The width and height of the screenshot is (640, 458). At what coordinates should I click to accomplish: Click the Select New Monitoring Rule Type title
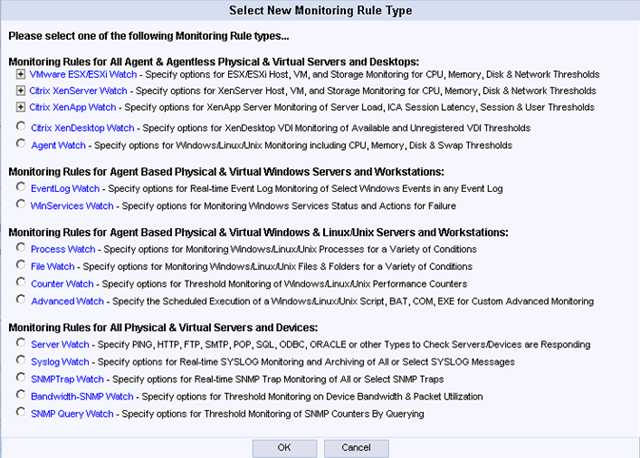pos(320,11)
